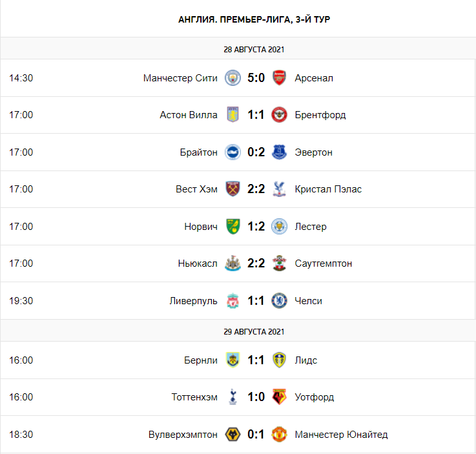Select the Тоттенхэм team name
The width and height of the screenshot is (476, 454).
tap(194, 397)
